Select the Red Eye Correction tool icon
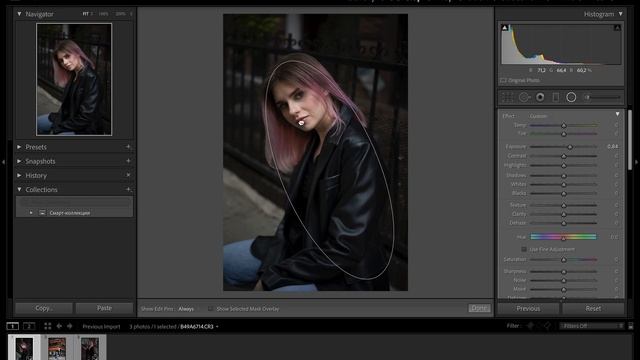The width and height of the screenshot is (640, 360). (x=540, y=97)
